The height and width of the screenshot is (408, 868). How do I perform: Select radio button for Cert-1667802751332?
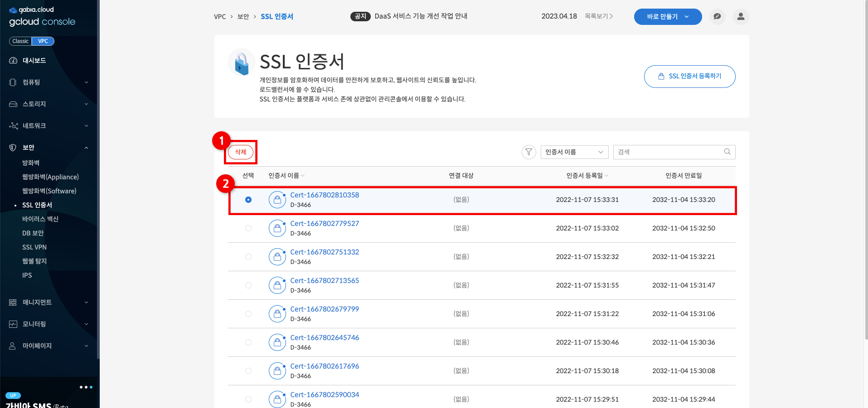[248, 257]
